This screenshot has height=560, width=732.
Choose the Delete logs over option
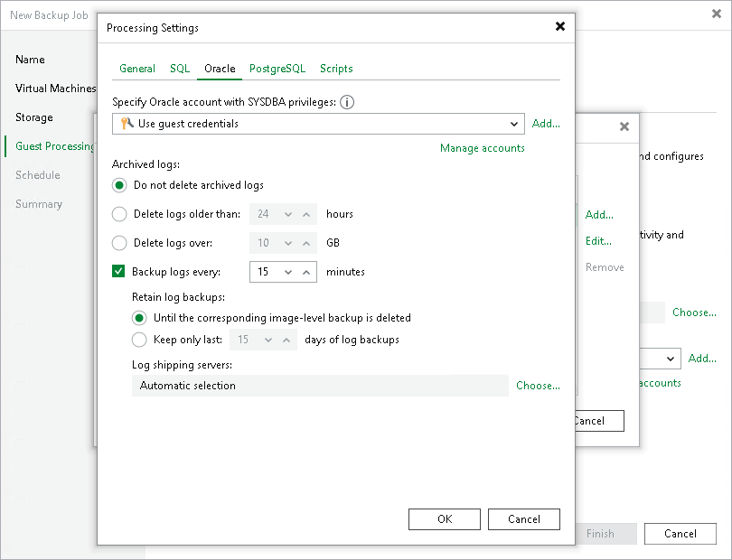click(x=119, y=243)
